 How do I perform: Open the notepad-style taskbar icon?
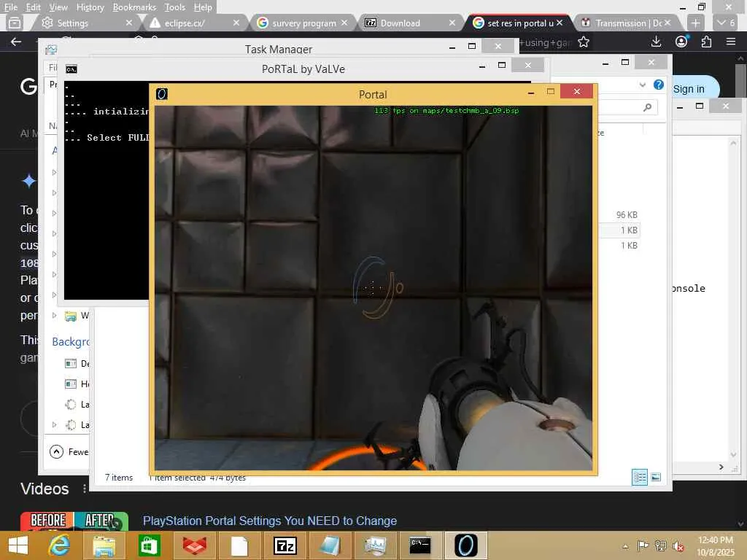(x=330, y=545)
